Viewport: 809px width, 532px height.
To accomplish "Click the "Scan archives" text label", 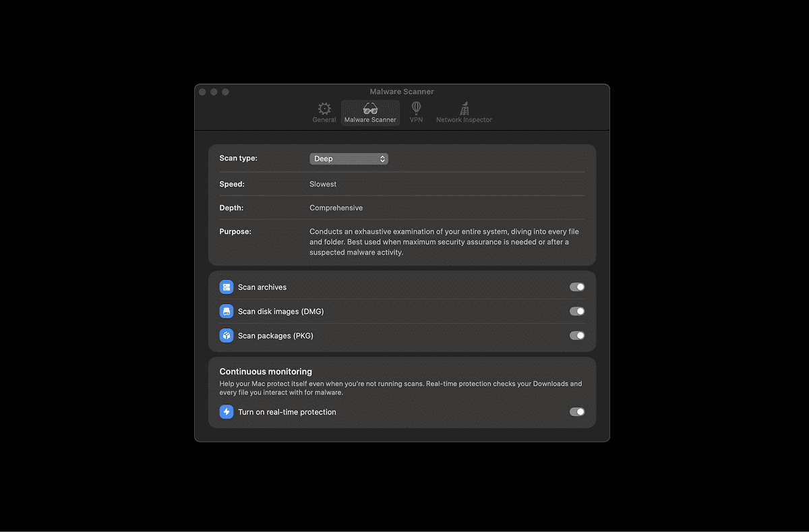I will pyautogui.click(x=262, y=287).
